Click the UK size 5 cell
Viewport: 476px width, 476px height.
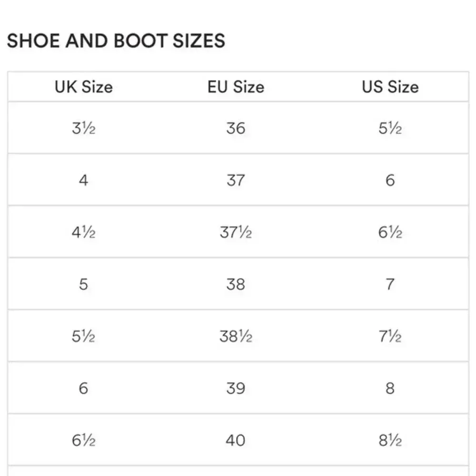click(x=84, y=284)
